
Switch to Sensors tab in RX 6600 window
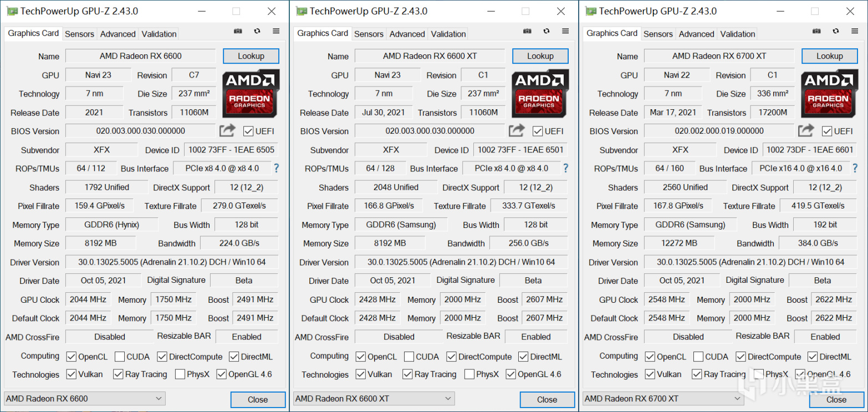[x=79, y=34]
